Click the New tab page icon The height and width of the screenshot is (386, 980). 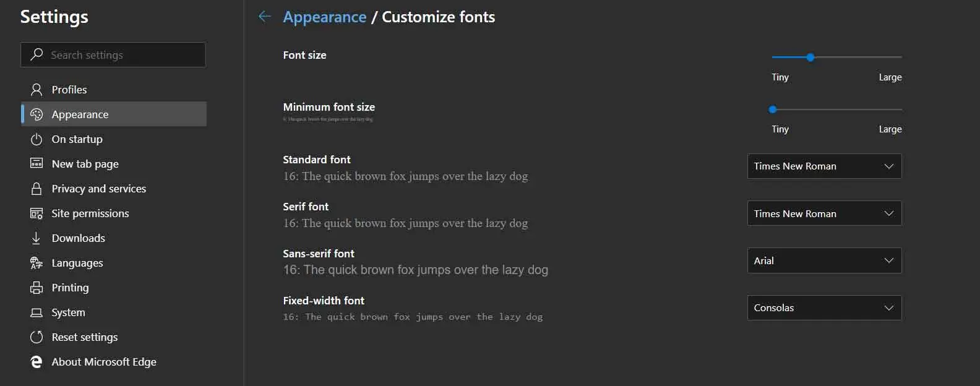click(37, 164)
